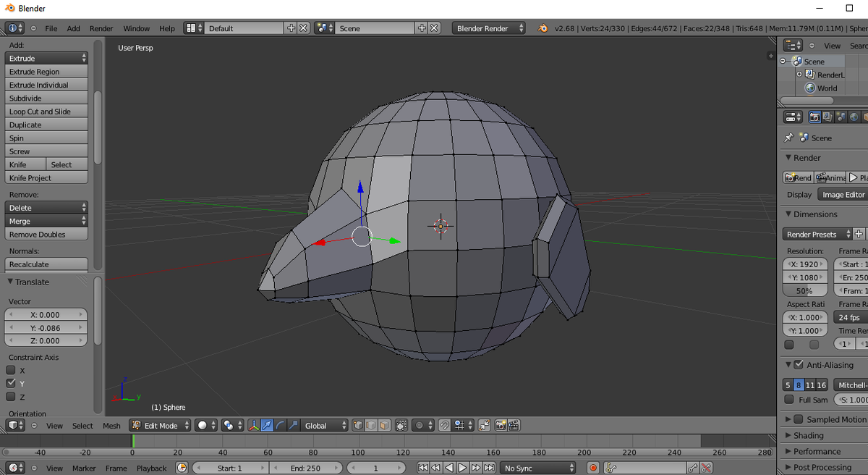Viewport: 868px width, 475px height.
Task: Open the World properties tab icon
Action: 854,117
